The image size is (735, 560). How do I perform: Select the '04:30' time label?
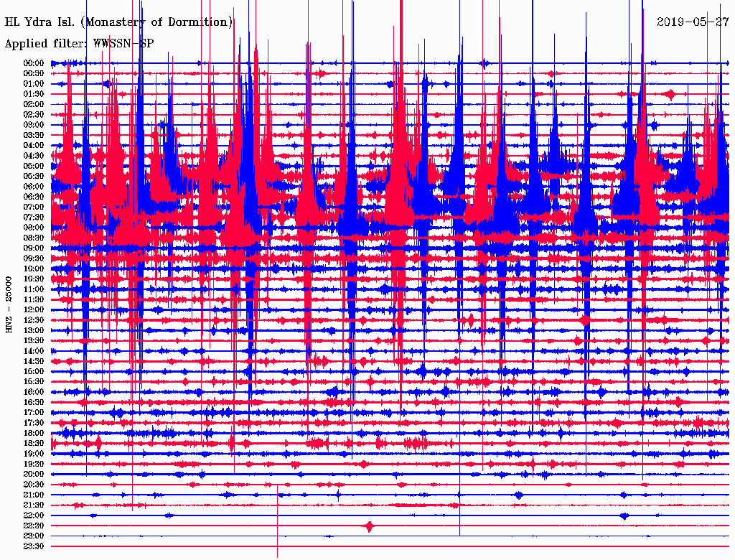click(x=34, y=155)
